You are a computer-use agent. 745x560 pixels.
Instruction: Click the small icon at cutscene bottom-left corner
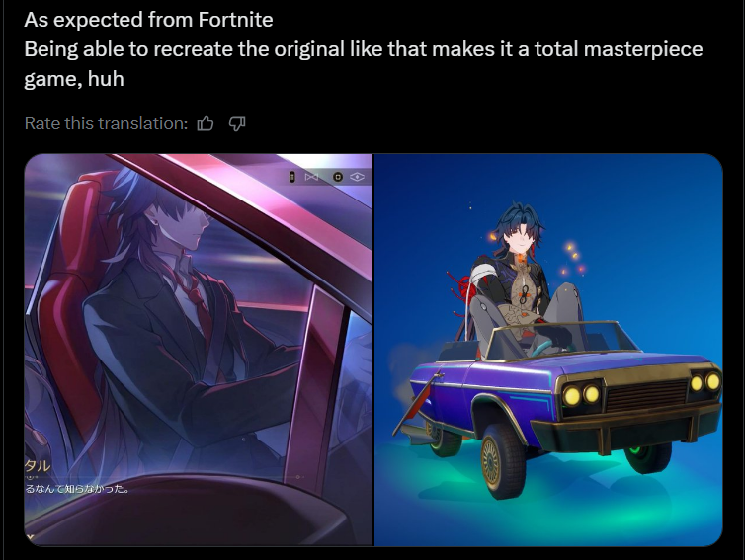tap(30, 537)
